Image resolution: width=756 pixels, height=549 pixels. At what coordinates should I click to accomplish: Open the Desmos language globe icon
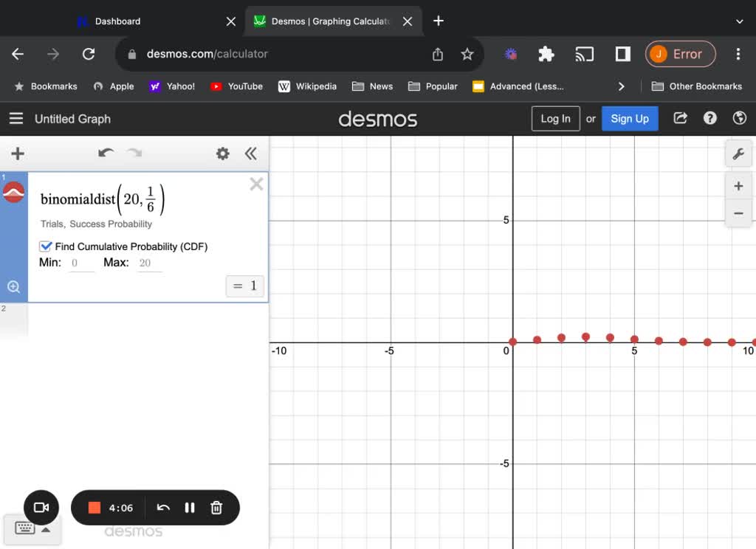[x=740, y=118]
